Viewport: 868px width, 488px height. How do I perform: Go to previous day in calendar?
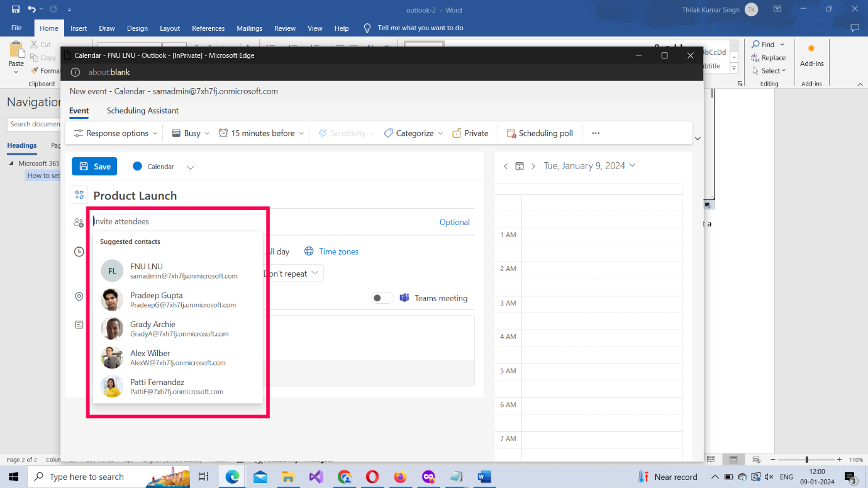(506, 166)
